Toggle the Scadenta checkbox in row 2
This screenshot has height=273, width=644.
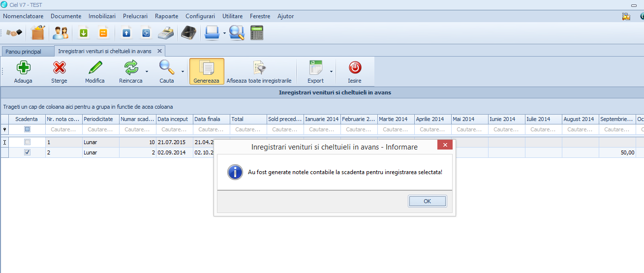click(x=27, y=152)
